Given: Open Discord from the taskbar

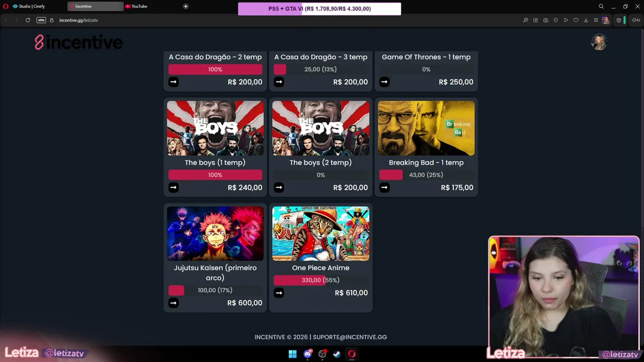Looking at the screenshot, I should tap(307, 354).
